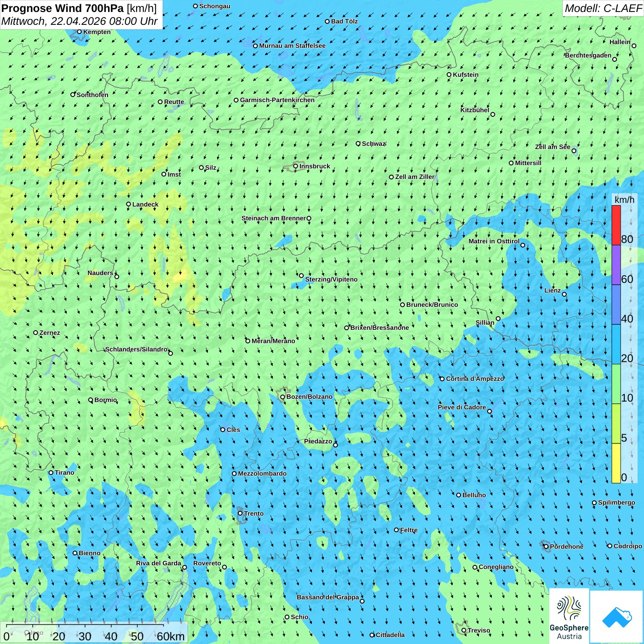Image resolution: width=644 pixels, height=644 pixels.
Task: Click the 'Cortina d'Ampezzo' label
Action: tap(475, 379)
